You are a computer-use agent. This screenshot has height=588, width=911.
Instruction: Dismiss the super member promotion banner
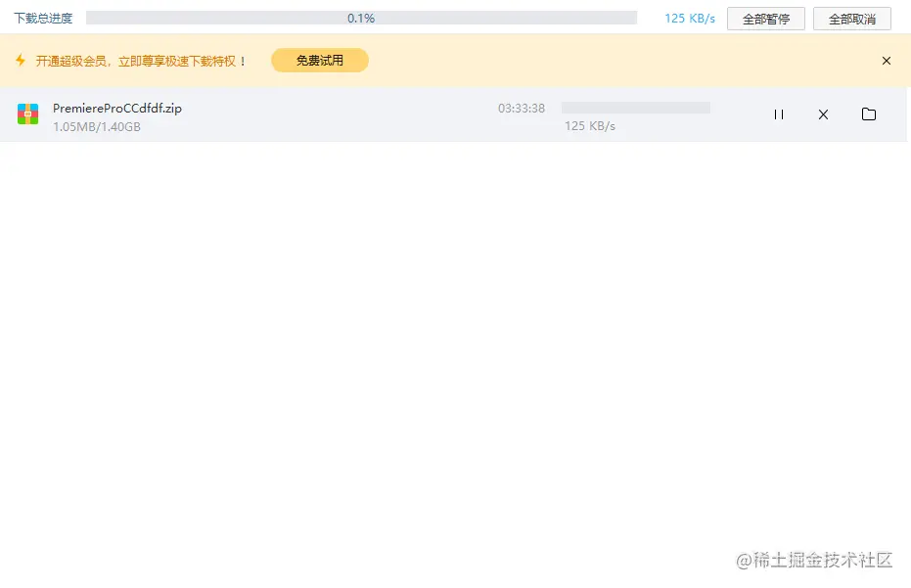click(886, 61)
